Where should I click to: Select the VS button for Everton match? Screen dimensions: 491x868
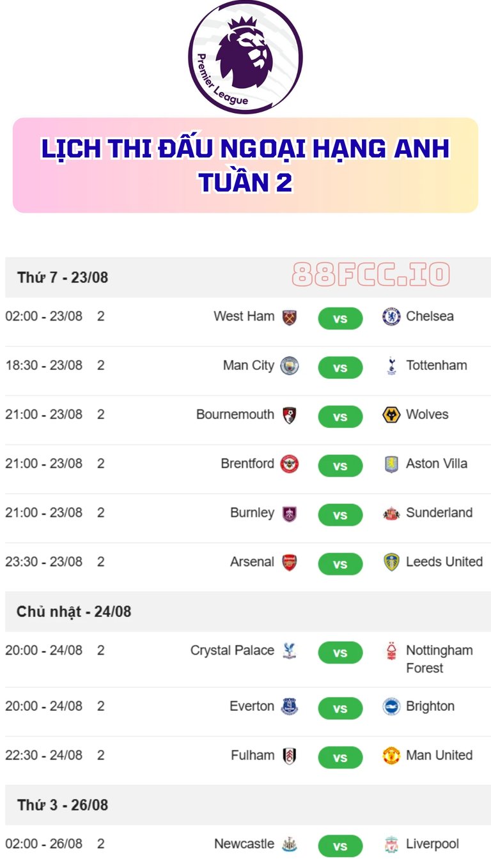340,708
